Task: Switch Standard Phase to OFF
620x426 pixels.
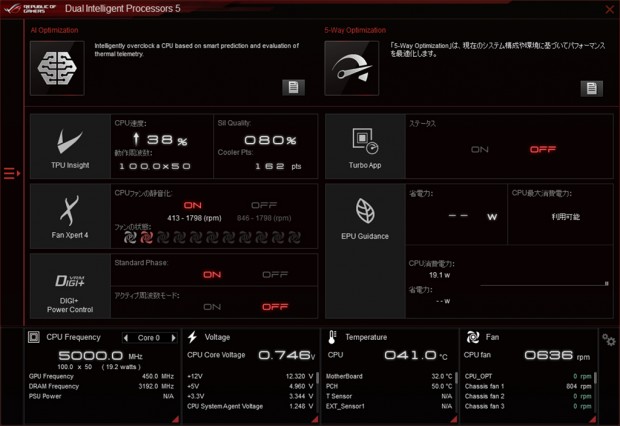Action: point(275,275)
